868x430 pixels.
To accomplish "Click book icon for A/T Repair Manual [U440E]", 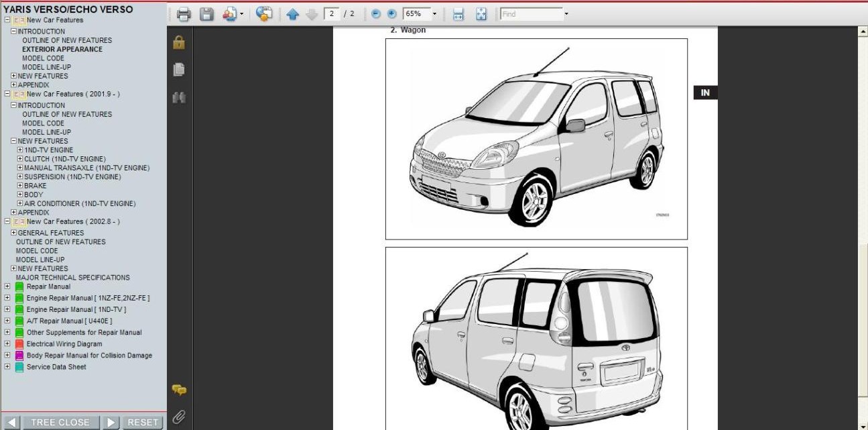I will 19,321.
